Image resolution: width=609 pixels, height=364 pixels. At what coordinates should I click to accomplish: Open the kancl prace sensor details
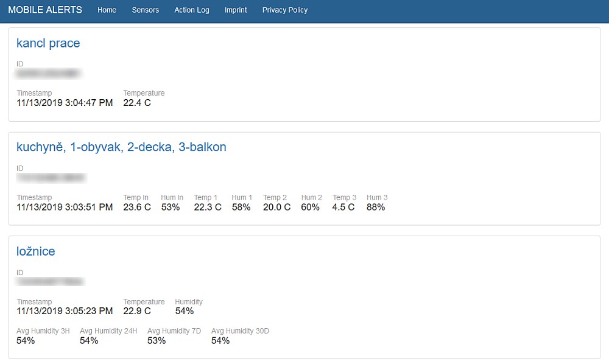pyautogui.click(x=48, y=43)
